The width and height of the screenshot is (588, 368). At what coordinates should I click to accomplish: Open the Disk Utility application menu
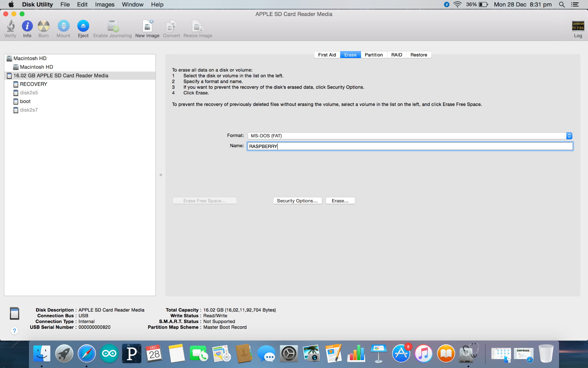coord(37,4)
